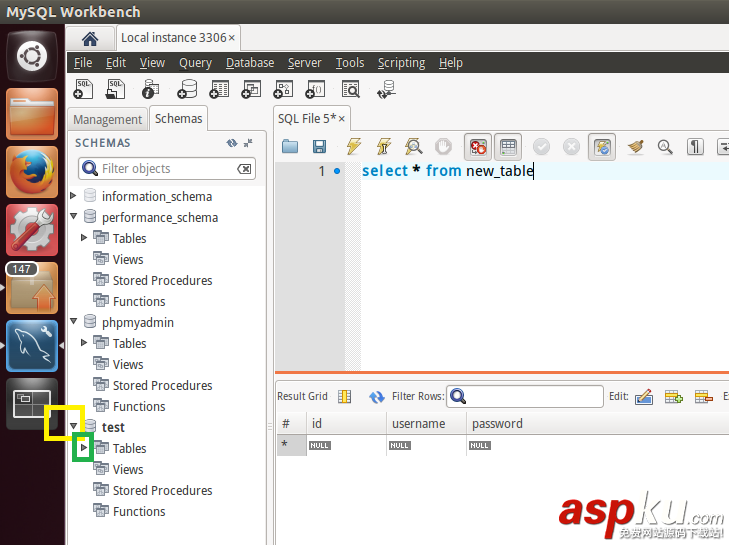Image resolution: width=729 pixels, height=545 pixels.
Task: Commit transaction checkmark button
Action: point(541,147)
